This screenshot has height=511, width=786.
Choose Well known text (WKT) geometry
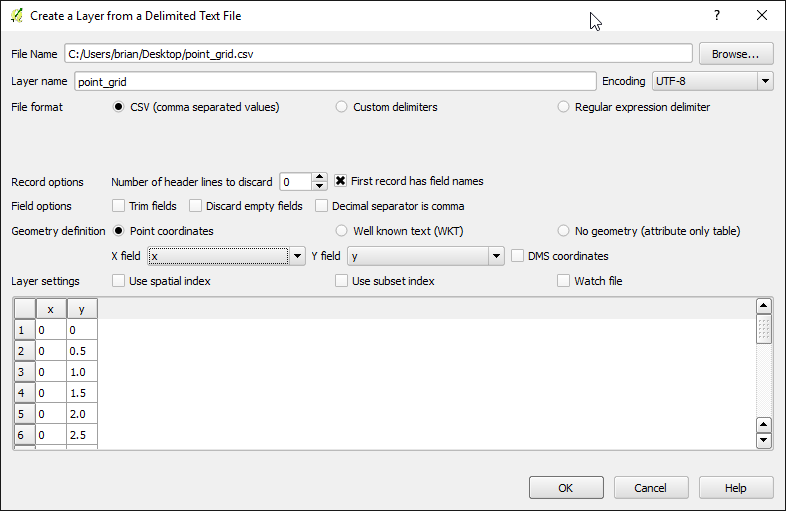click(x=341, y=231)
